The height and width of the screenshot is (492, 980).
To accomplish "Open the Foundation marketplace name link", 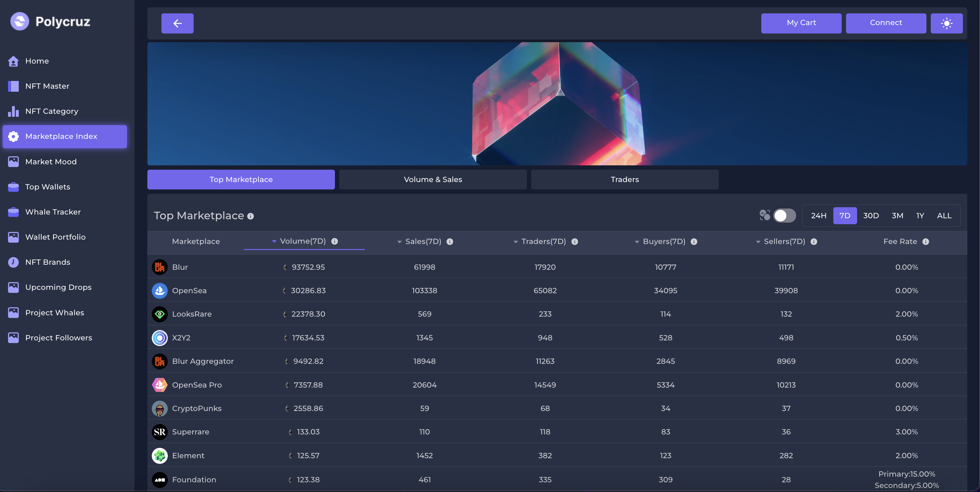I will (x=194, y=480).
